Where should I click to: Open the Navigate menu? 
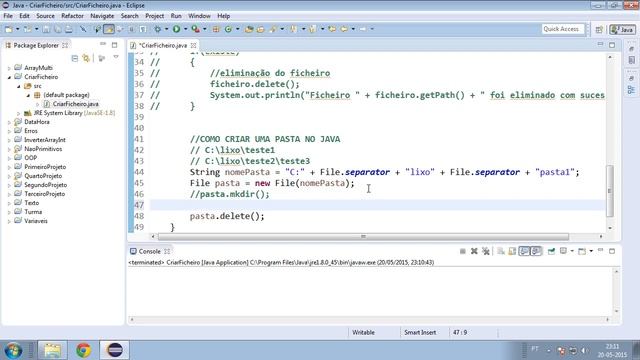click(x=102, y=16)
